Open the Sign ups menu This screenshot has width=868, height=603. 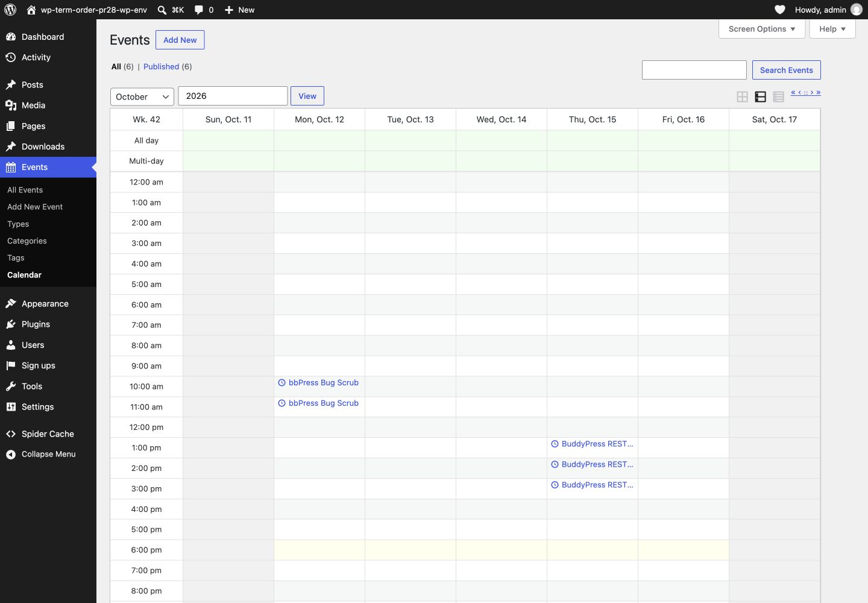click(x=48, y=365)
